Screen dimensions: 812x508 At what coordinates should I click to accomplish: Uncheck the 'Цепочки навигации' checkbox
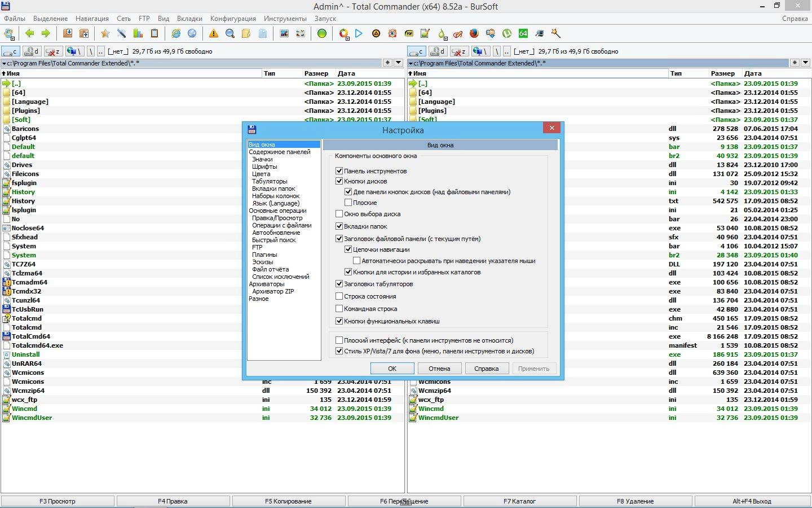click(x=348, y=249)
